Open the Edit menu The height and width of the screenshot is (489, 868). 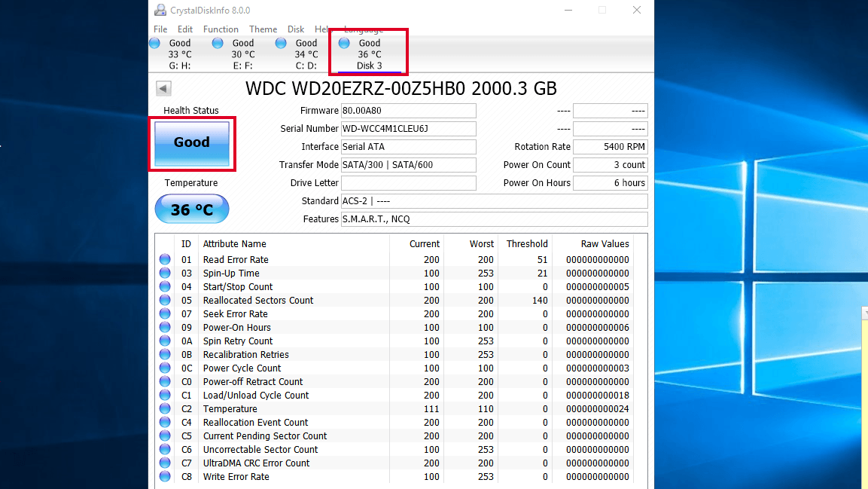pos(185,29)
